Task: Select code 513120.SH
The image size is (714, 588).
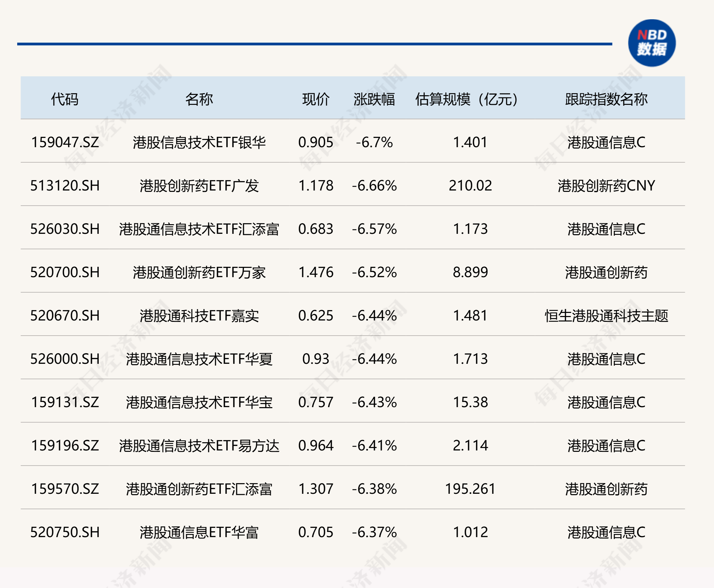Action: (x=65, y=186)
